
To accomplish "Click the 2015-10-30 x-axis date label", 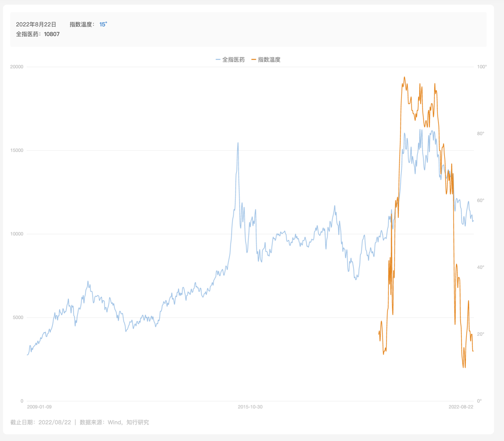I will [x=250, y=407].
